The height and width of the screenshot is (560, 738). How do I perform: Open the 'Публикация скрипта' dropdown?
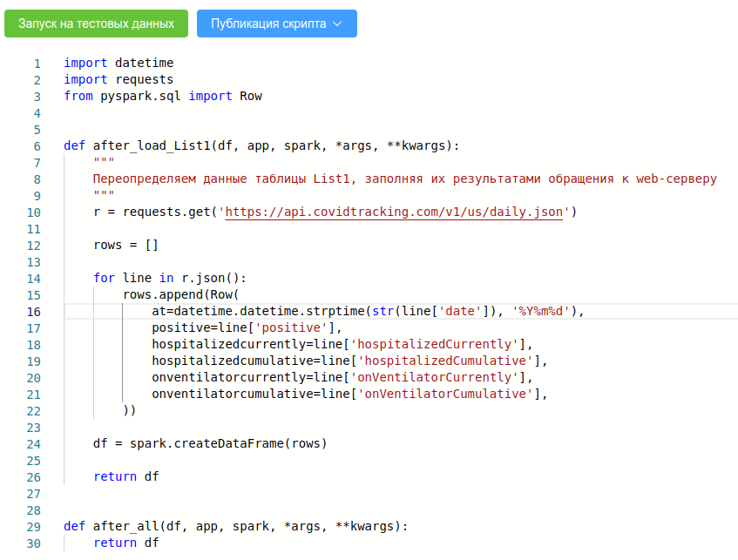coord(277,24)
